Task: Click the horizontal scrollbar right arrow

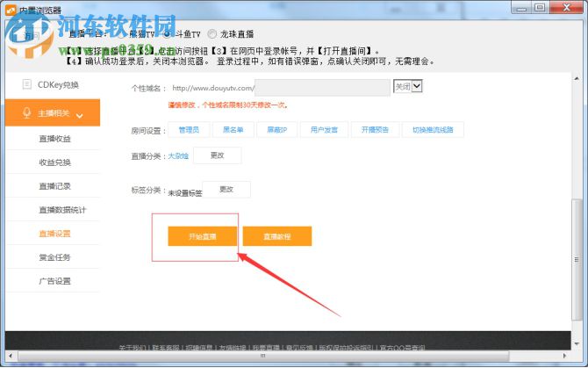Action: coord(564,356)
